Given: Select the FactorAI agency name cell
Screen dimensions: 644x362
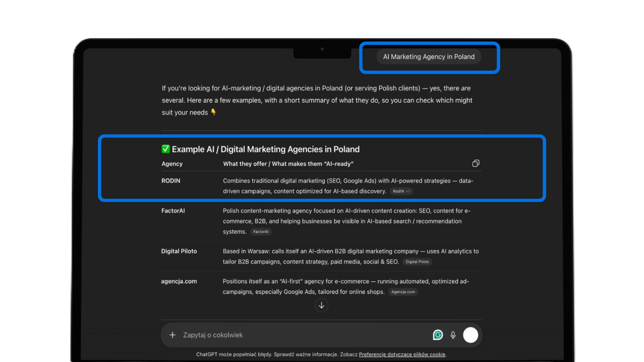Looking at the screenshot, I should (x=173, y=211).
